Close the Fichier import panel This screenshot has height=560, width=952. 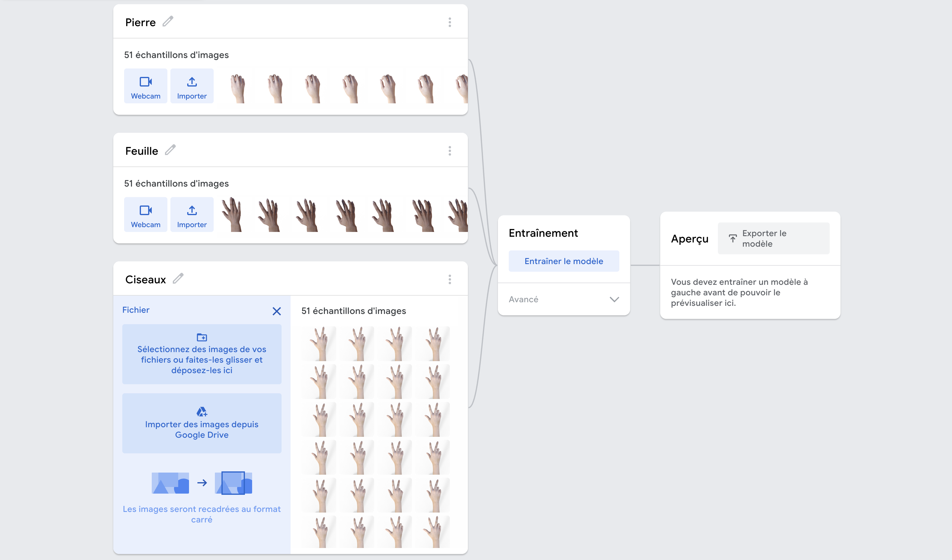click(276, 311)
